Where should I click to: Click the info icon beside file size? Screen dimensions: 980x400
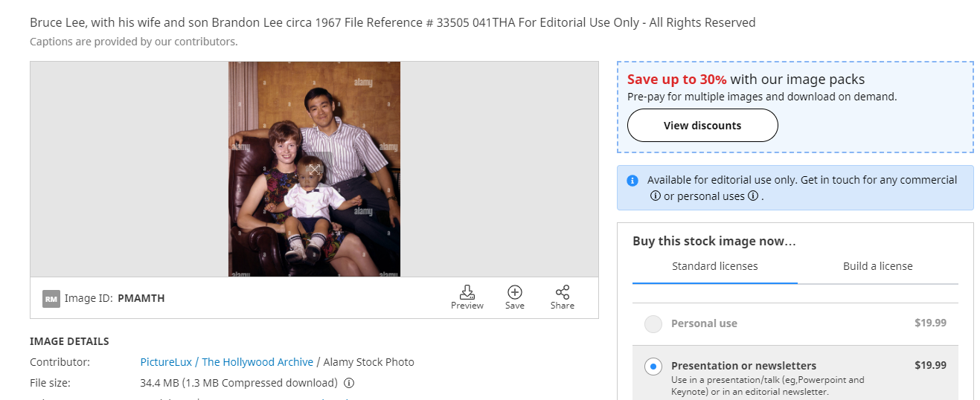pyautogui.click(x=349, y=384)
